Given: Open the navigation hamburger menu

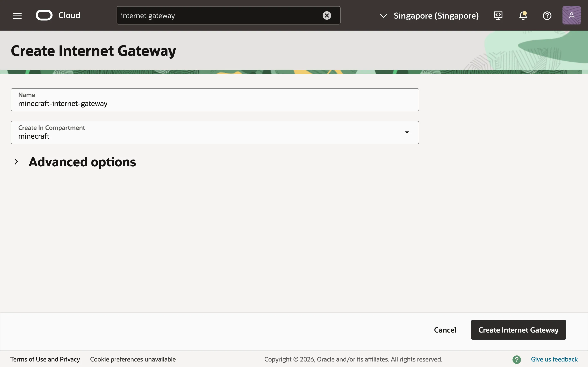Looking at the screenshot, I should click(17, 15).
